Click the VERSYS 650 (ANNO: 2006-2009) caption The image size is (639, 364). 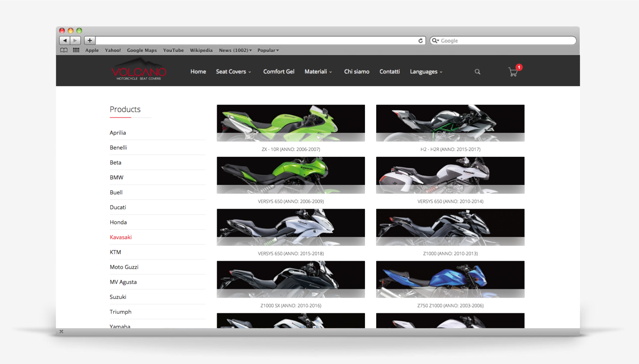291,202
